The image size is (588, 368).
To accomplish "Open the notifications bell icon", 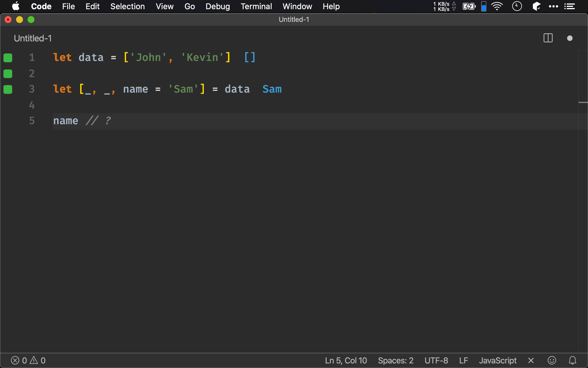I will pyautogui.click(x=572, y=360).
